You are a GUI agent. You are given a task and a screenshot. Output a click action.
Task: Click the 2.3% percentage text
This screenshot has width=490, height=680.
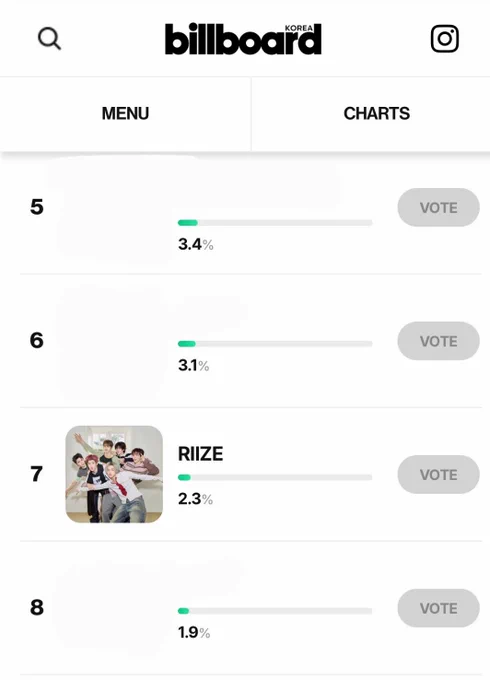[195, 499]
